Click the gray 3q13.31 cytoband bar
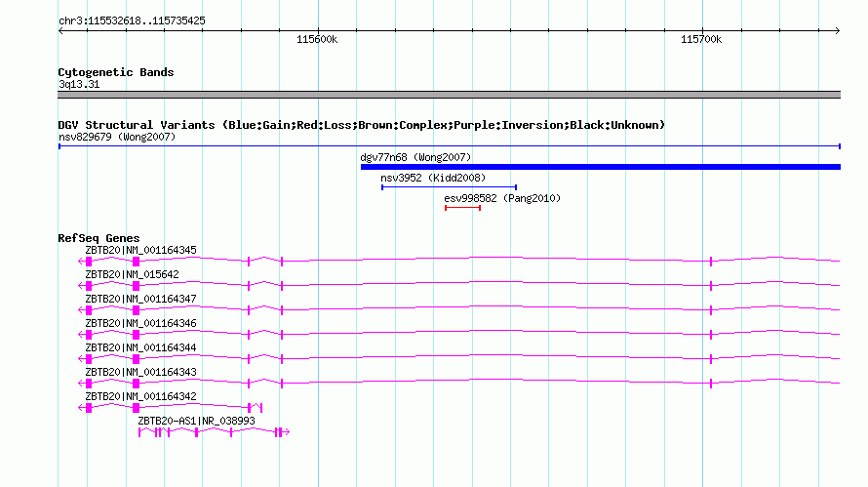This screenshot has height=487, width=868. tap(449, 95)
